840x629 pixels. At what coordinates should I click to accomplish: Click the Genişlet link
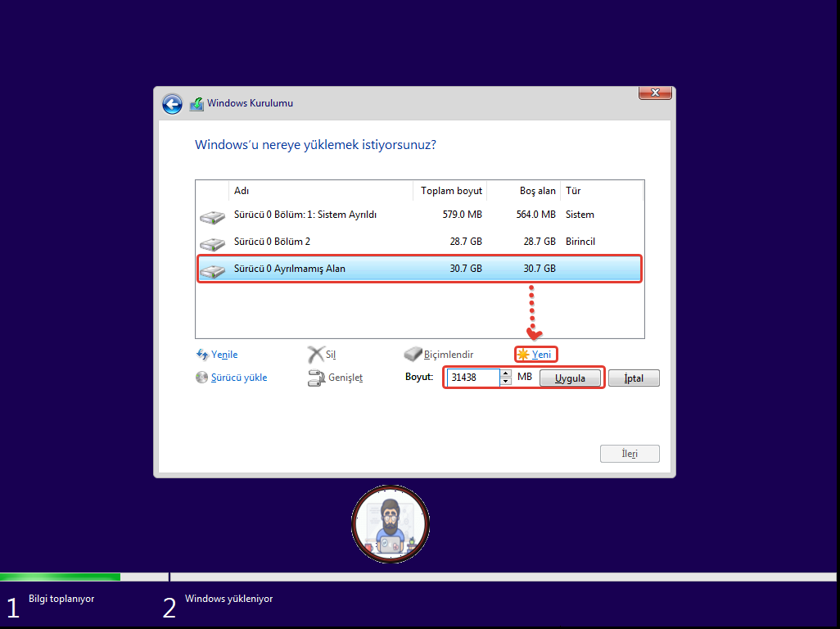click(345, 378)
